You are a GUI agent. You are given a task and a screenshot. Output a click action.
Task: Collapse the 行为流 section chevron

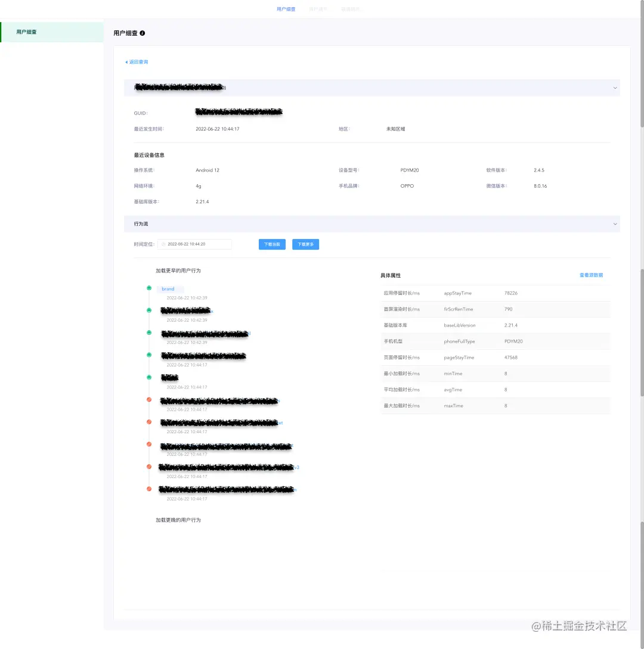615,224
